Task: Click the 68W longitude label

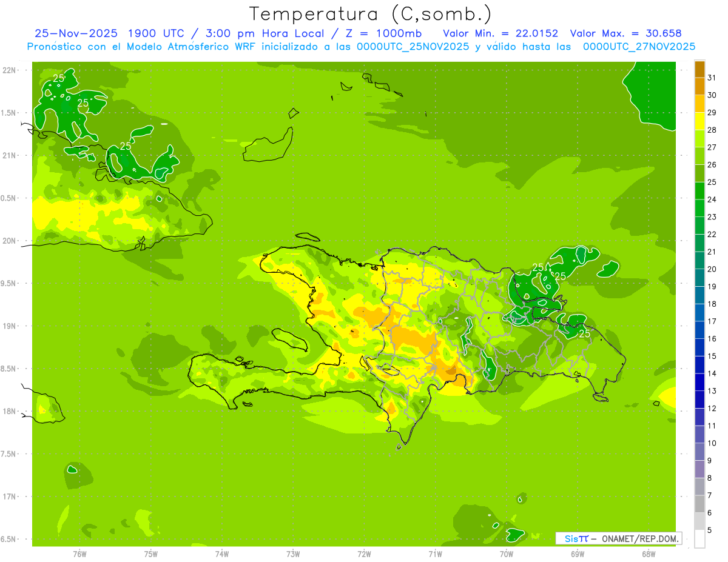Action: click(x=649, y=554)
